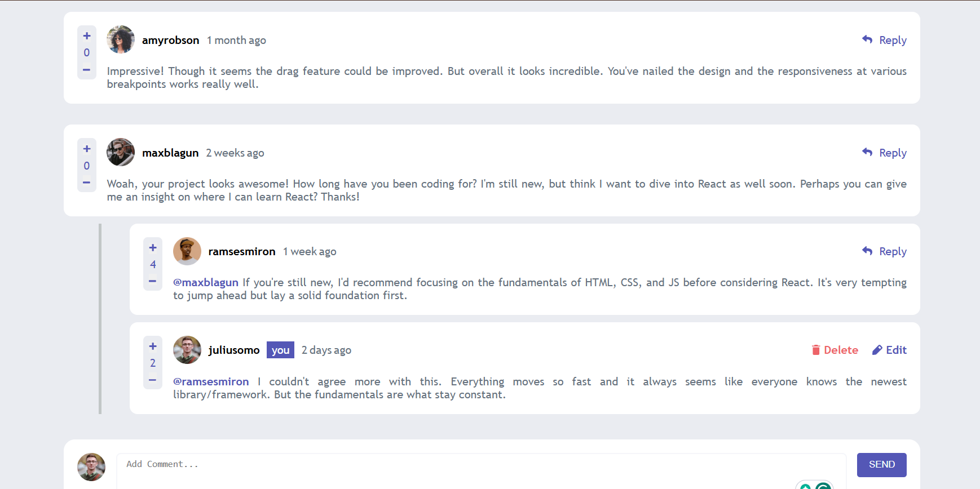
Task: Click amyrobson's profile avatar
Action: [121, 39]
